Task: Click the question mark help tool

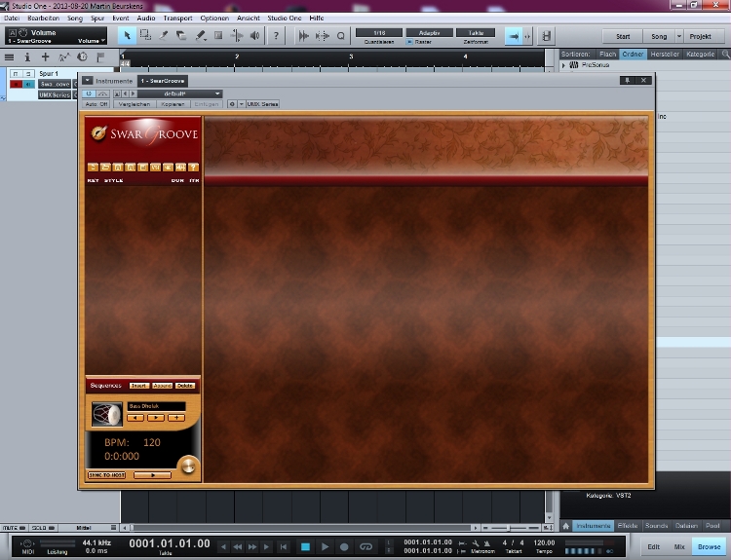Action: [x=276, y=35]
